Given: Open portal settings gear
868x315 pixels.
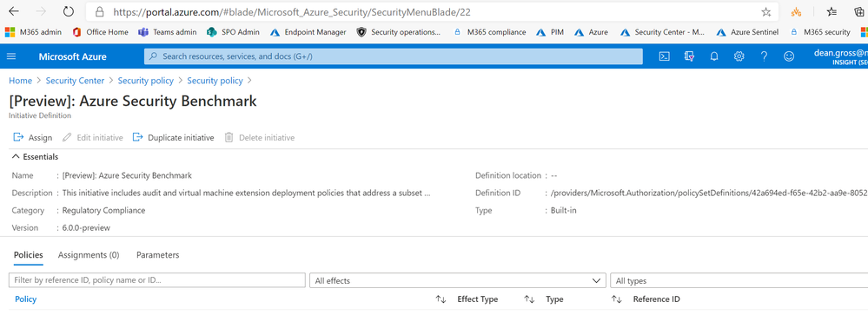Looking at the screenshot, I should (x=739, y=56).
